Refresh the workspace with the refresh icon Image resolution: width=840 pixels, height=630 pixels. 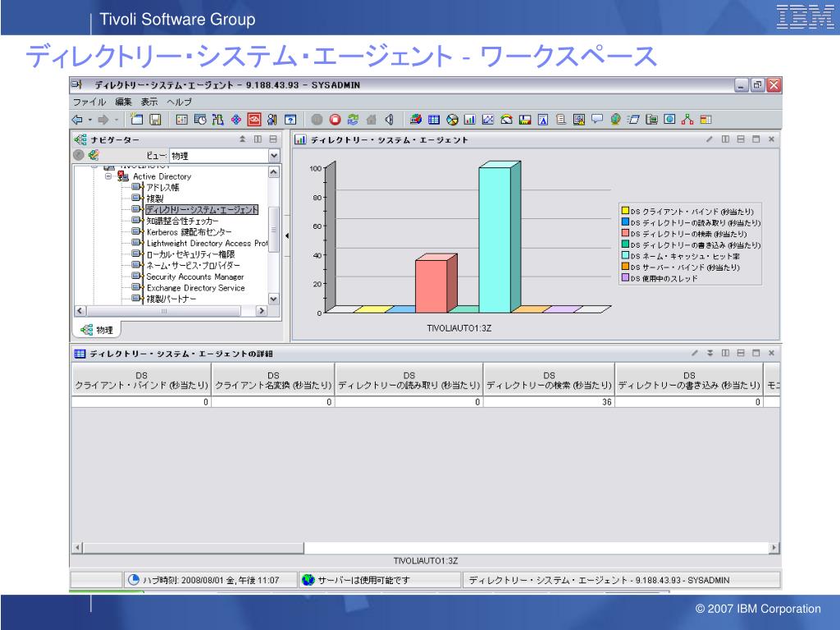[353, 120]
